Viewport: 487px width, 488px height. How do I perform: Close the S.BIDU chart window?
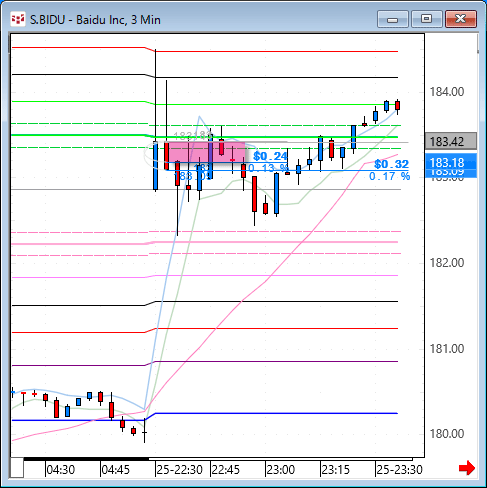(461, 19)
